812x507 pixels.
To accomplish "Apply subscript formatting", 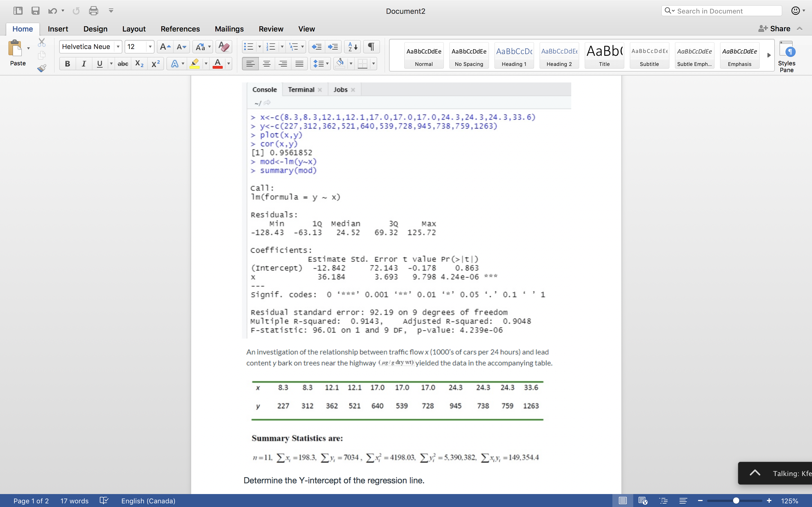I will coord(139,63).
